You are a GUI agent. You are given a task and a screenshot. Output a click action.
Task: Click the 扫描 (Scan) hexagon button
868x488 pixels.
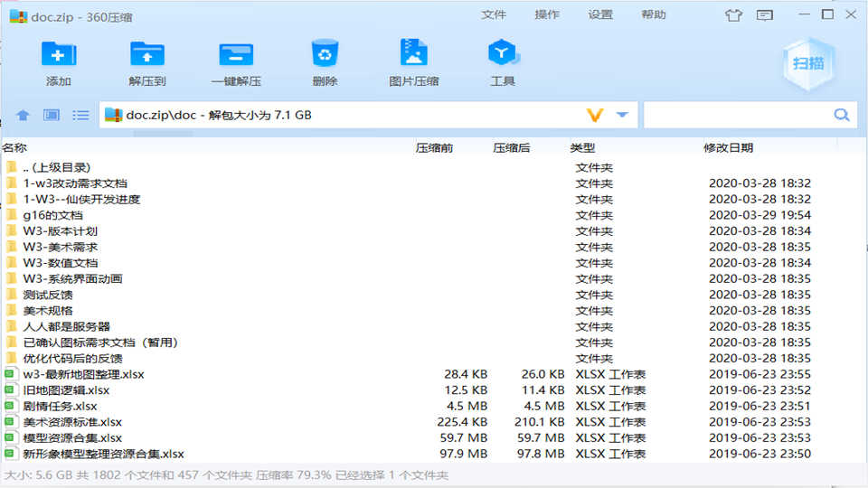[808, 64]
